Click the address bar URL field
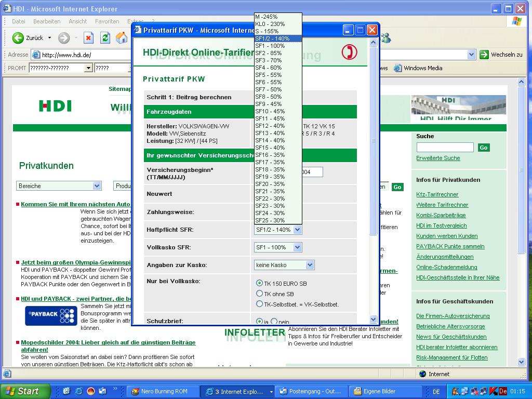This screenshot has height=399, width=532. click(254, 55)
